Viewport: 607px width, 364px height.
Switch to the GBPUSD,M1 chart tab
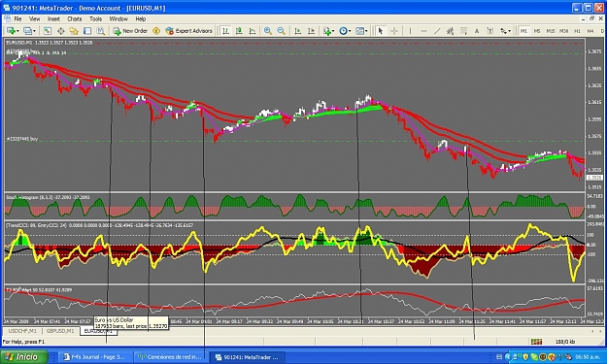point(60,331)
